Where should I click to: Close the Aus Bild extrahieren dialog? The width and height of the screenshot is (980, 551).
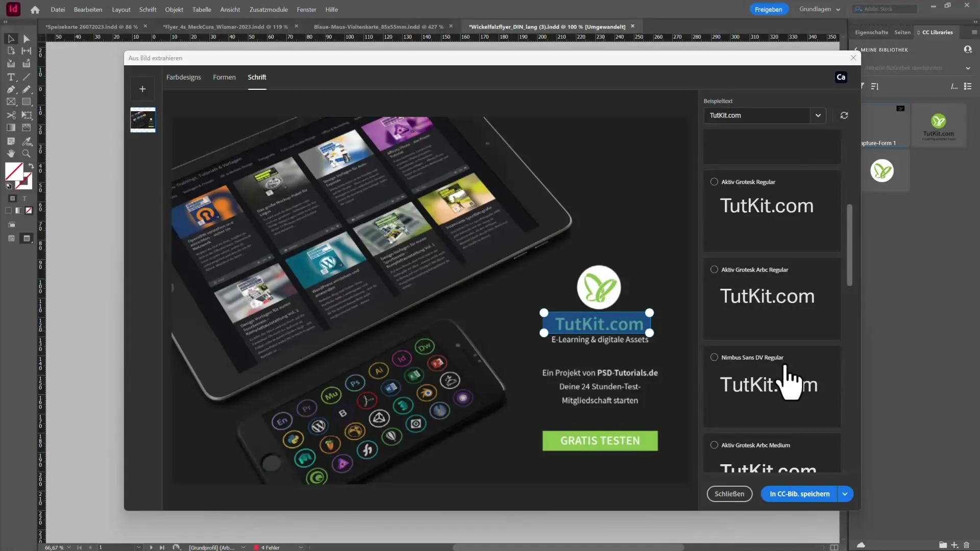(853, 58)
